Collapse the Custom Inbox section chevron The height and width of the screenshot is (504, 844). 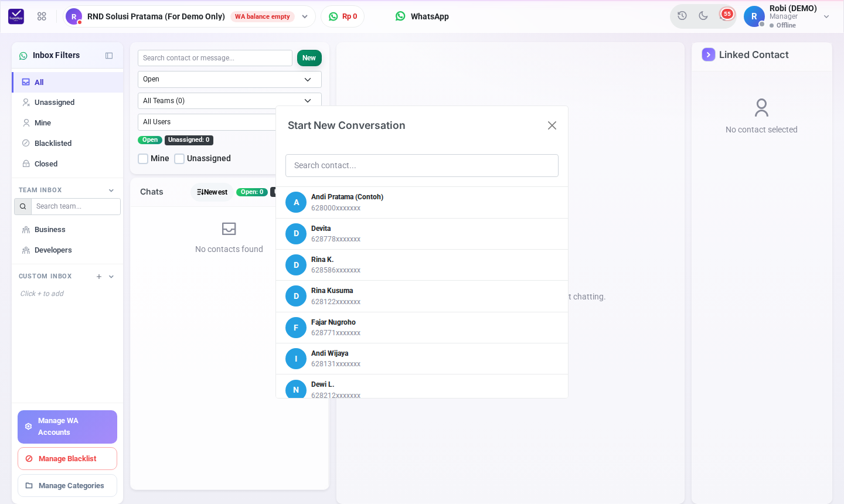tap(111, 277)
